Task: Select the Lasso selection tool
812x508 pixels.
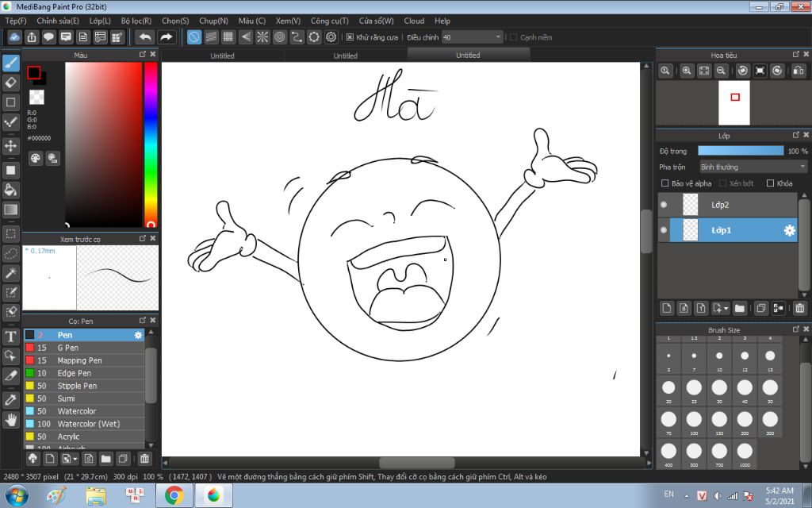Action: 11,253
